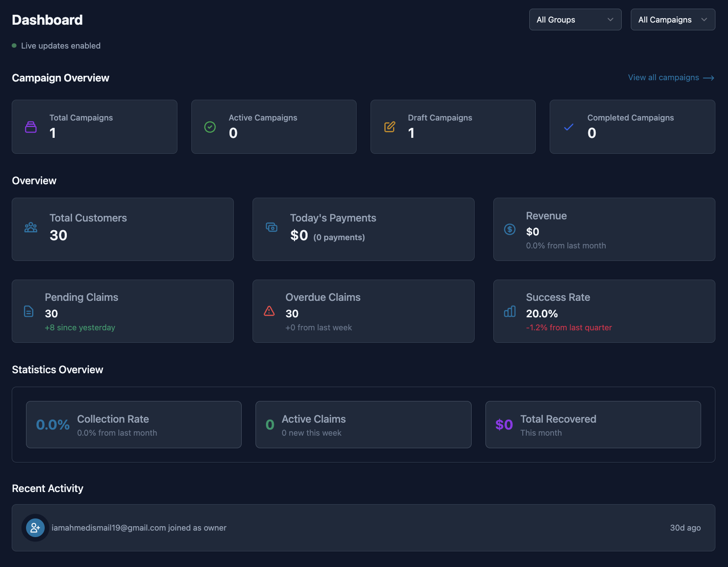Screen dimensions: 728x567
Task: Click the Today's Payments wallet icon
Action: (x=271, y=227)
